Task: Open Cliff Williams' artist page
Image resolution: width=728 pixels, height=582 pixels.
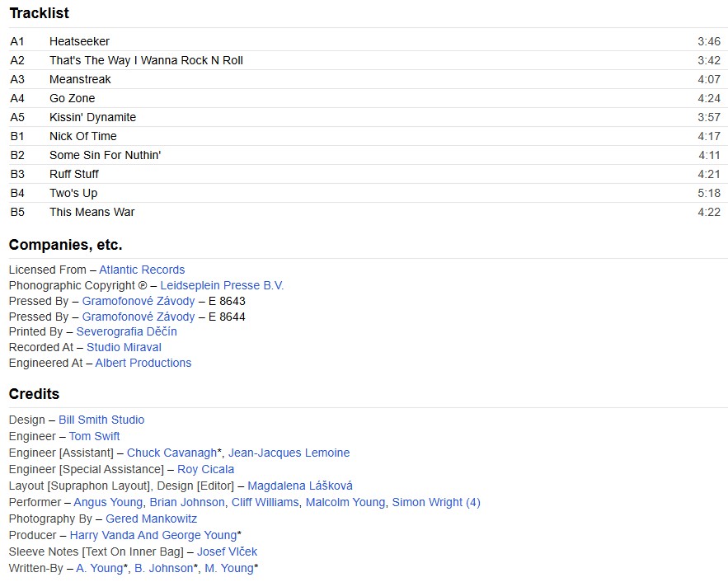Action: point(265,502)
